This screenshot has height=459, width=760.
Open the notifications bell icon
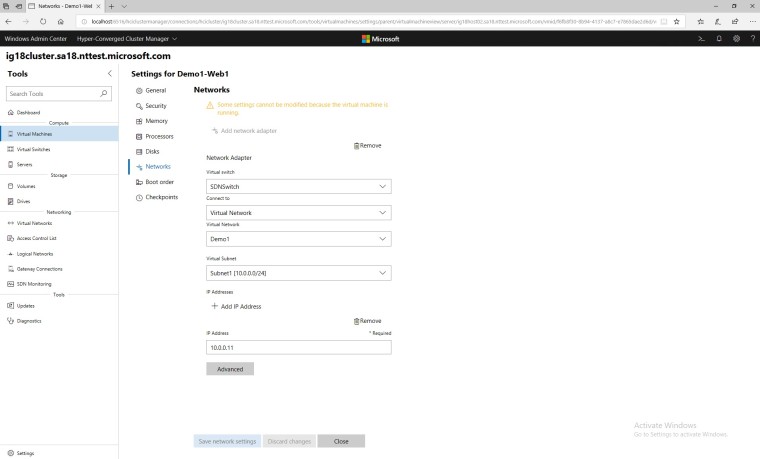(719, 39)
